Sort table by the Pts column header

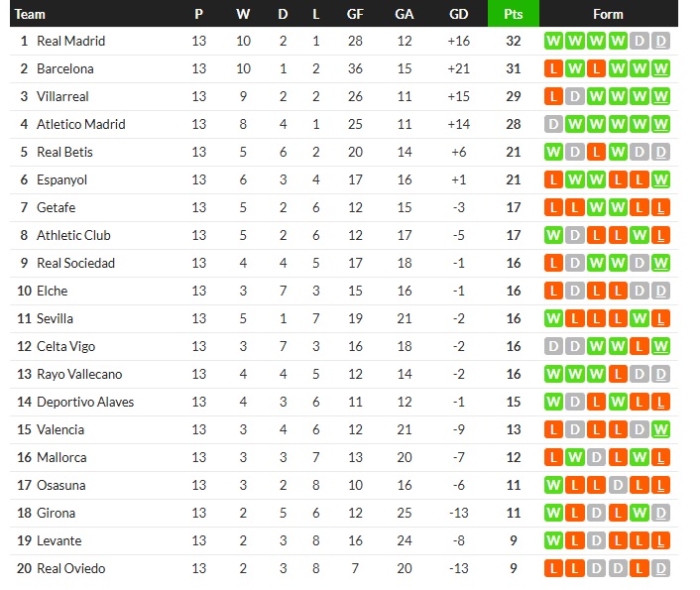point(514,14)
